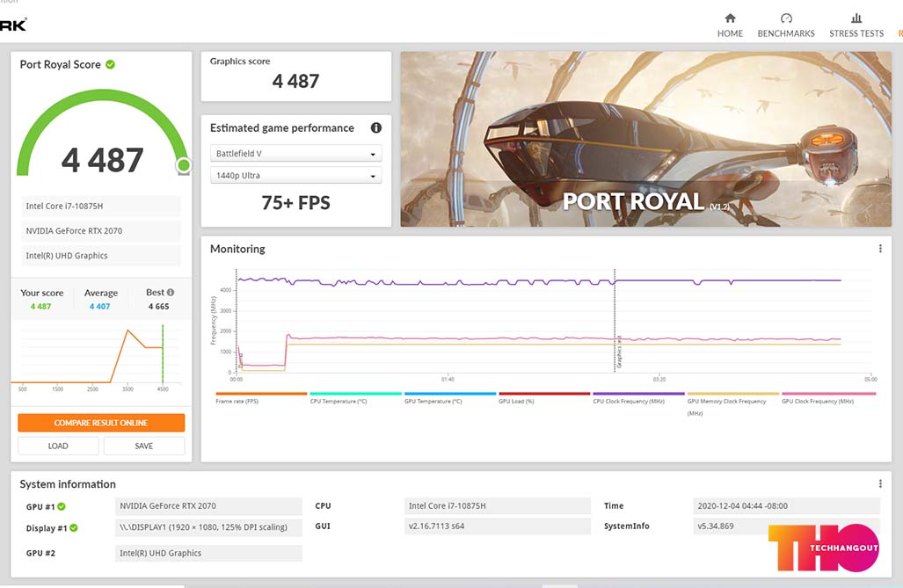Click the Estimated game performance heading
This screenshot has width=903, height=588.
click(282, 127)
